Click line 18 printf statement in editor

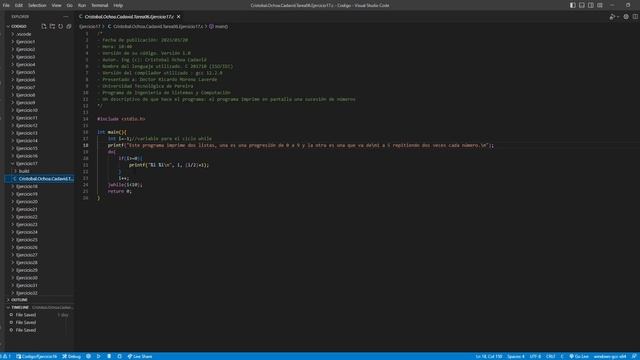tap(301, 145)
